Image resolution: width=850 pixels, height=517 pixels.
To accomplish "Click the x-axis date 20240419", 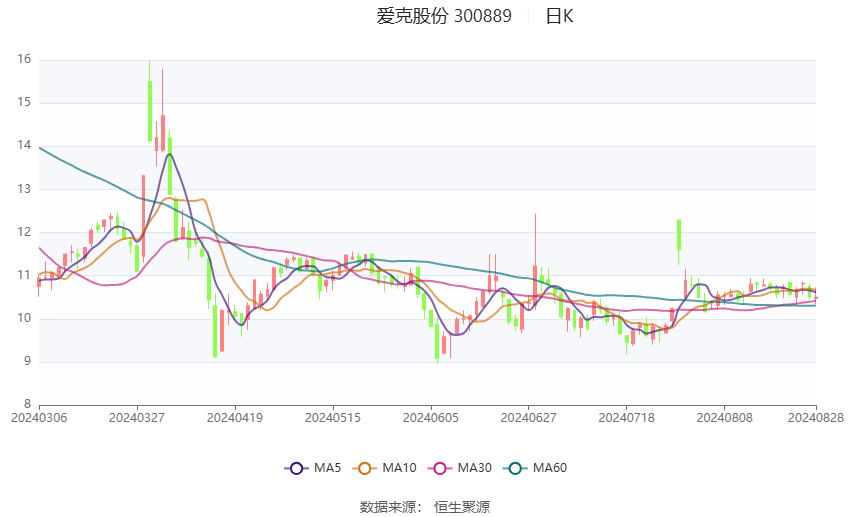I will coord(235,418).
